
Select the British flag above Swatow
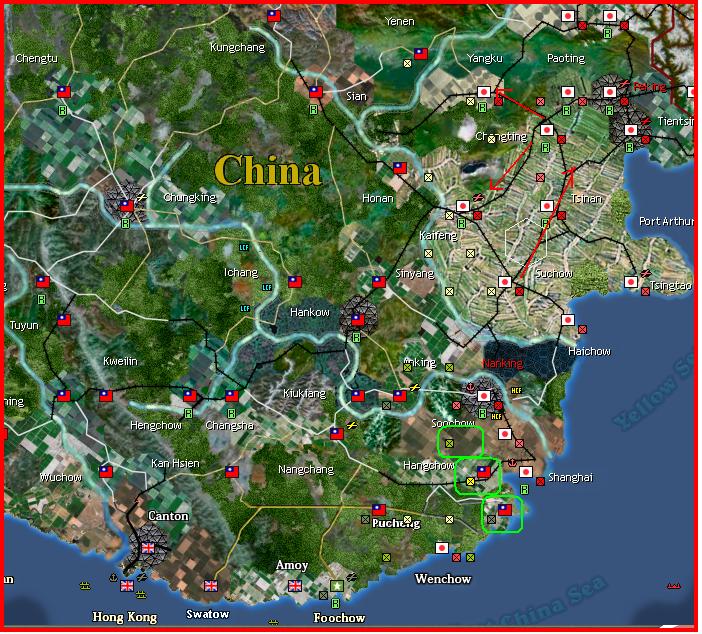(x=210, y=585)
